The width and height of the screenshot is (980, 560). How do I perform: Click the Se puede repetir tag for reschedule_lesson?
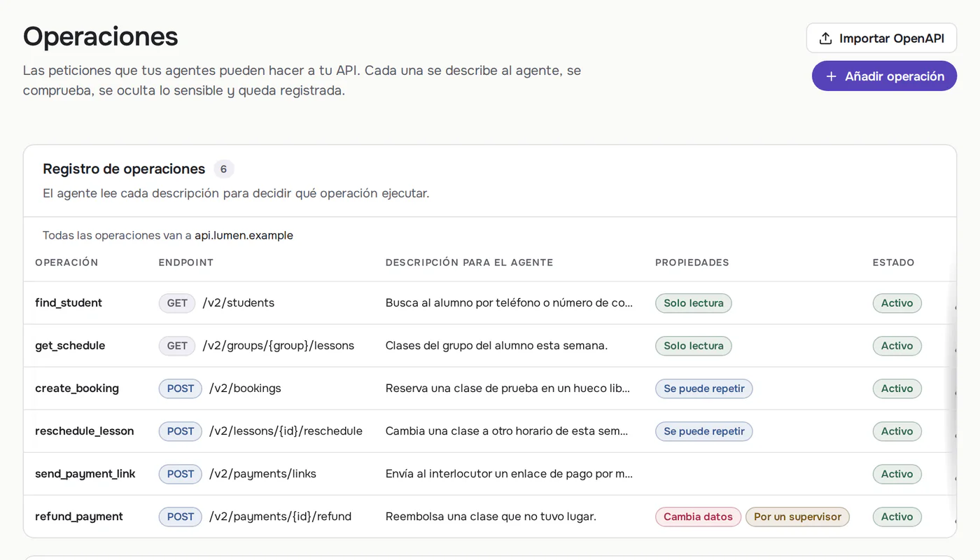tap(703, 431)
